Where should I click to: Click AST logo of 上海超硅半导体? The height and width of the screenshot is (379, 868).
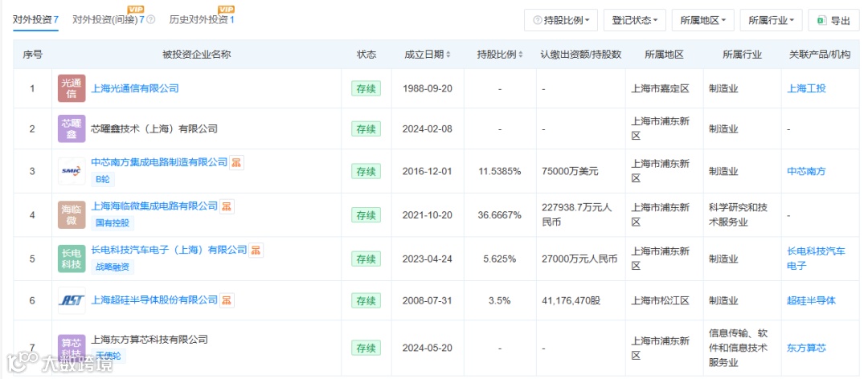(x=72, y=300)
